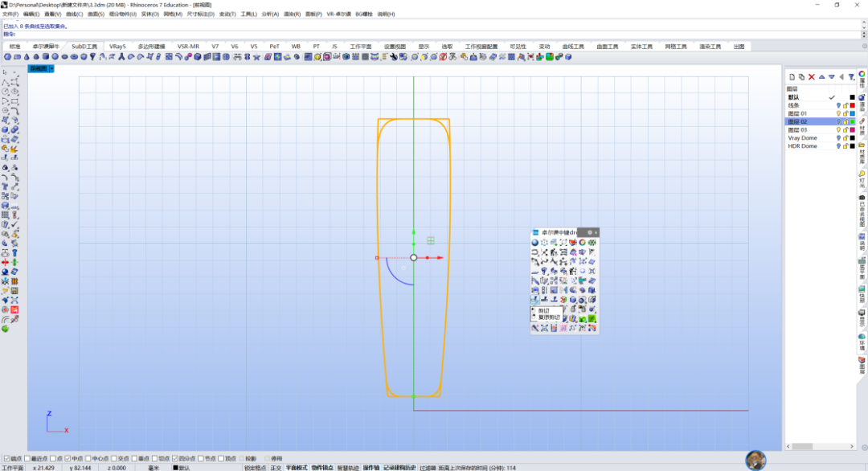Screen dimensions: 868x471
Task: Open the 默认 layer dropdown in status bar
Action: tap(182, 468)
